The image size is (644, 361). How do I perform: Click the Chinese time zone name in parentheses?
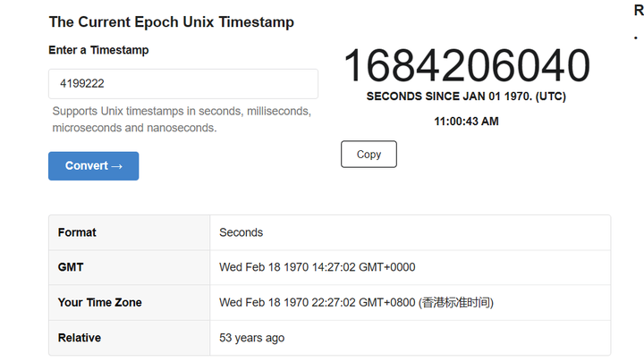tap(457, 303)
